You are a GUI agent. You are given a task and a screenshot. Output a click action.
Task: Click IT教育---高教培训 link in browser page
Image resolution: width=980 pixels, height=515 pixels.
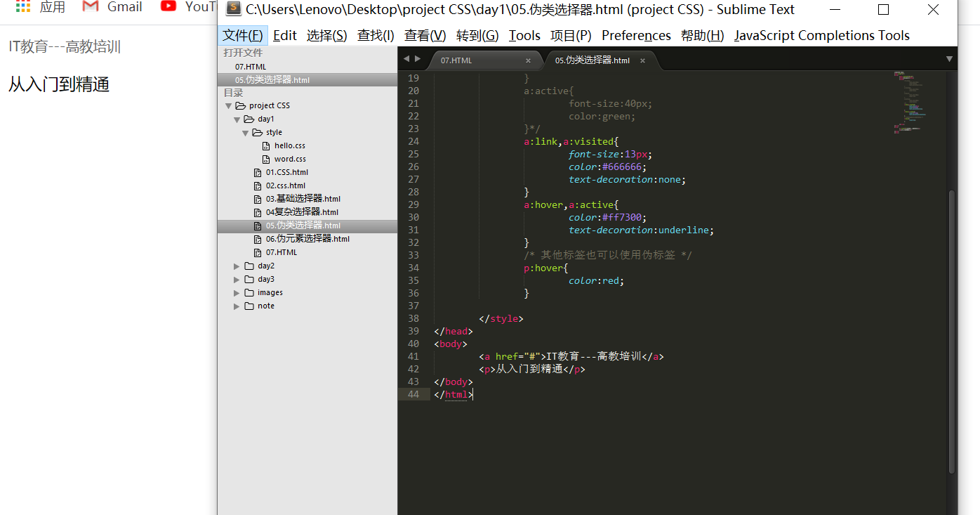tap(65, 47)
